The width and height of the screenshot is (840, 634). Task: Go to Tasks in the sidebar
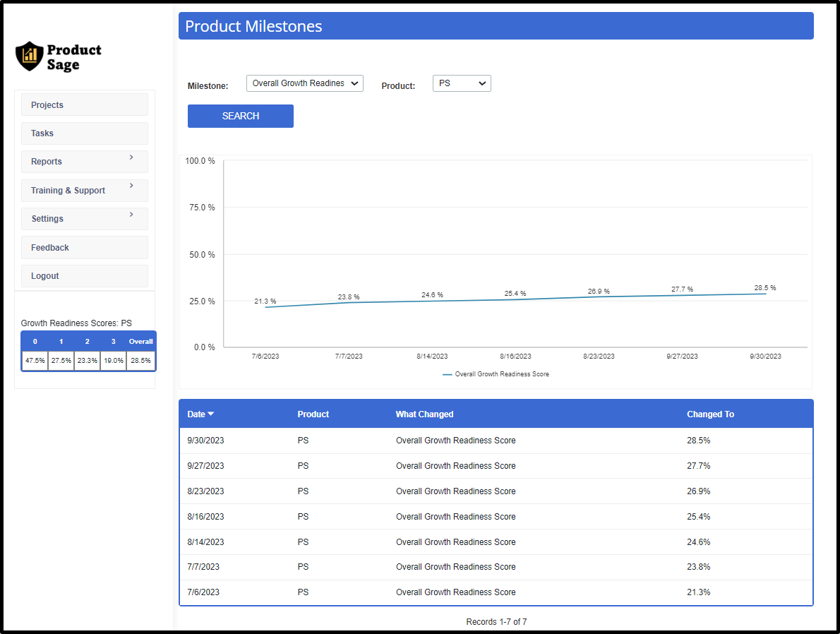85,133
